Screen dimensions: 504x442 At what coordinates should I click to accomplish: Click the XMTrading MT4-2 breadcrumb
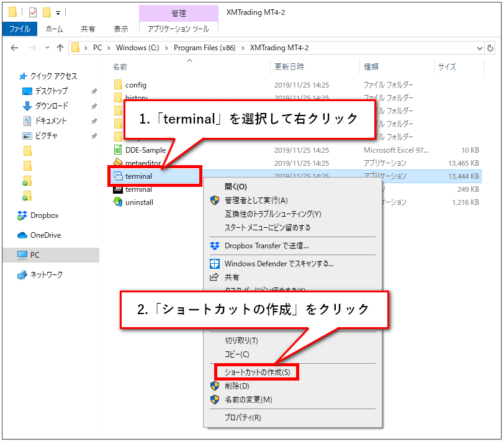(x=279, y=48)
